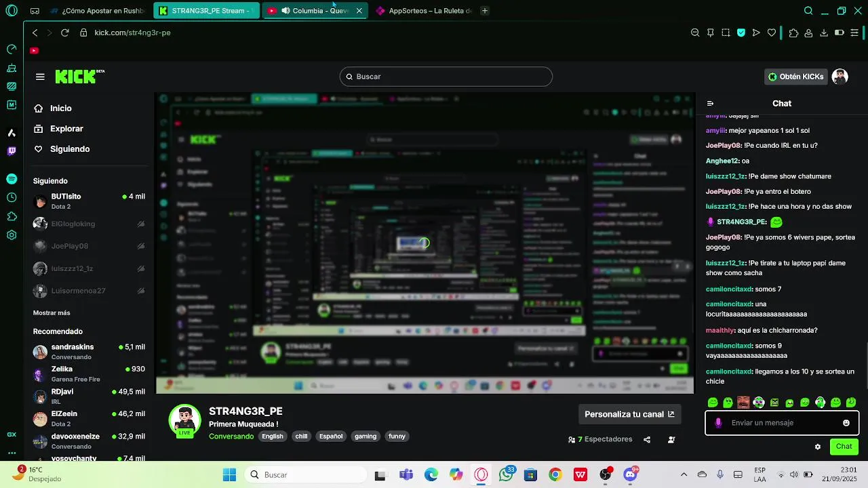
Task: Toggle the ad blocker shield icon
Action: [x=741, y=33]
